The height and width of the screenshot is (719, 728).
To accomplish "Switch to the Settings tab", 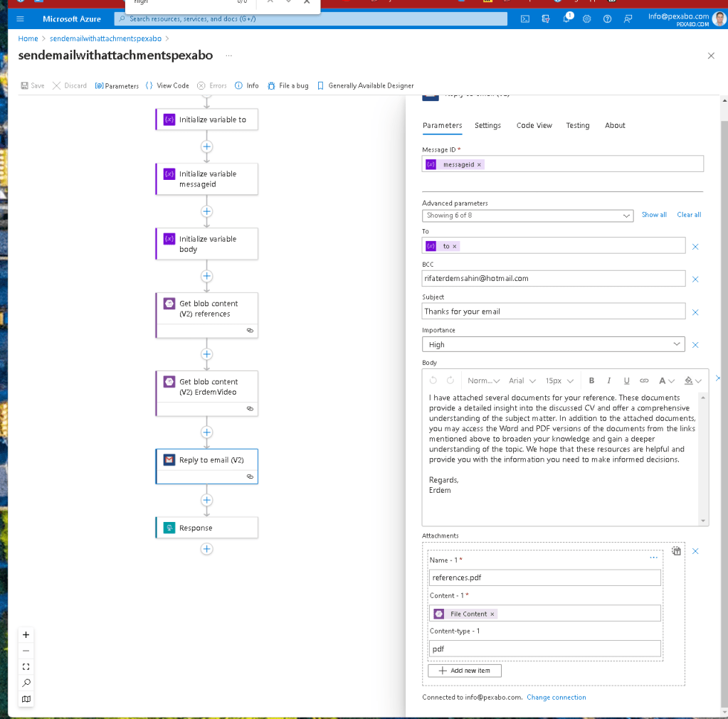I will pos(487,125).
